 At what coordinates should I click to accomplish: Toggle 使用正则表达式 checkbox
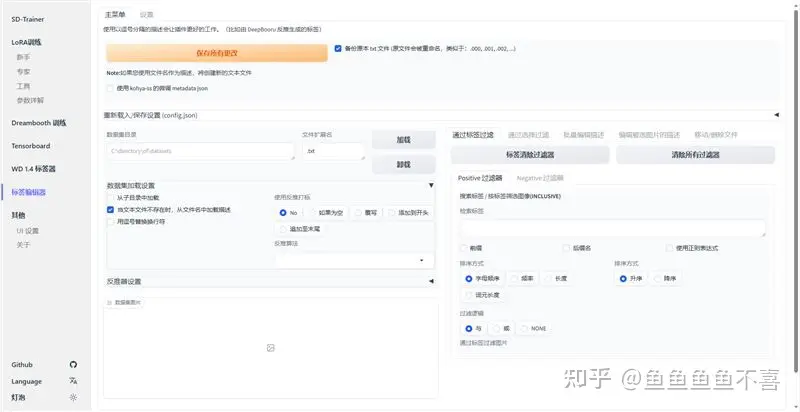[x=669, y=247]
